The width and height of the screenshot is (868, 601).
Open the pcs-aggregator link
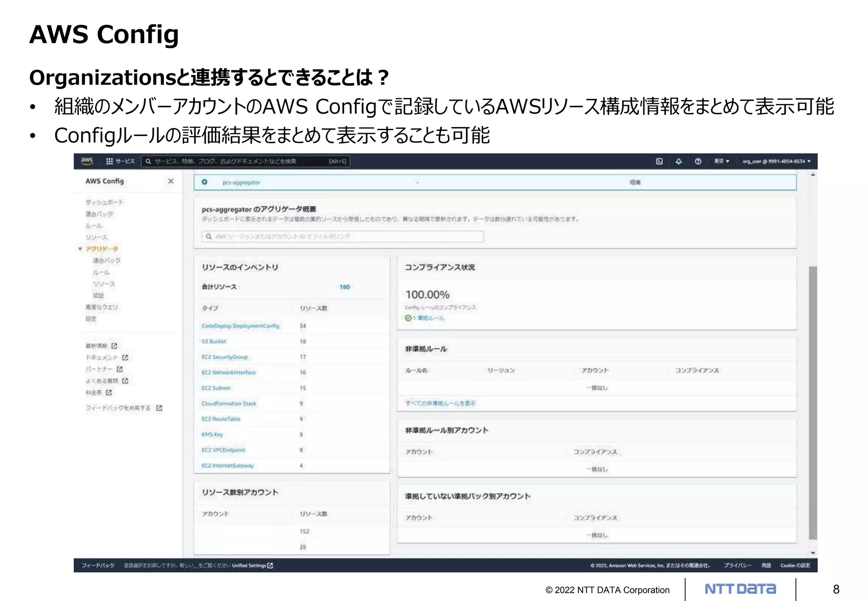[241, 182]
